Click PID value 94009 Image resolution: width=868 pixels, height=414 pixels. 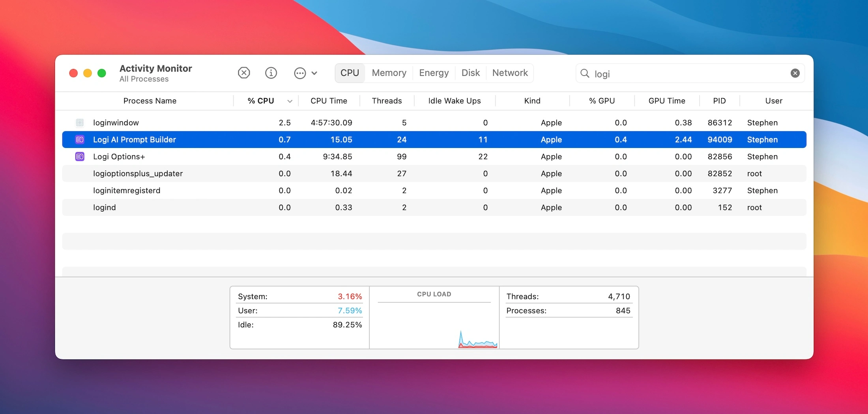point(720,140)
